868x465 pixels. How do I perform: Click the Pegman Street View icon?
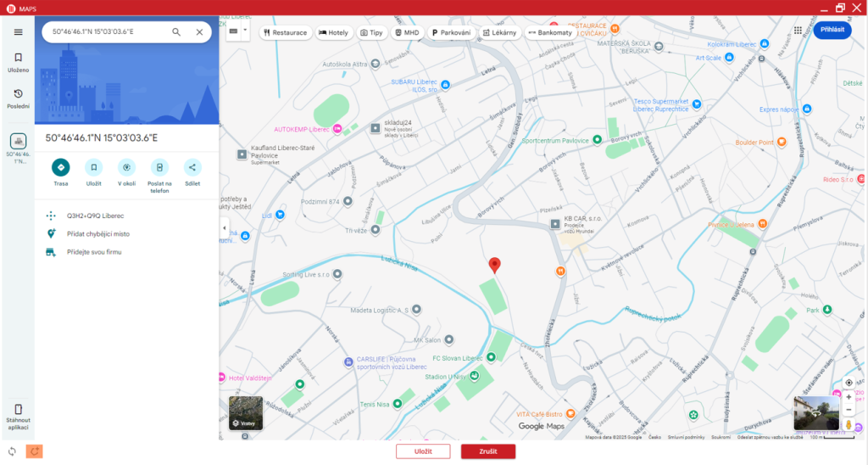[849, 423]
